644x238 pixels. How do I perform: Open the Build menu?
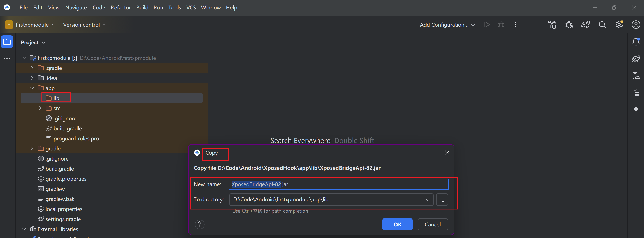coord(142,8)
